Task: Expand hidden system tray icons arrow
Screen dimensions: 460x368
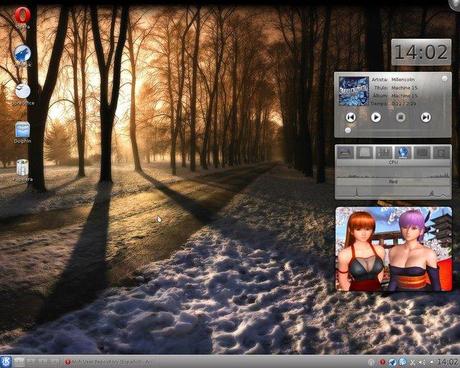Action: [432, 362]
